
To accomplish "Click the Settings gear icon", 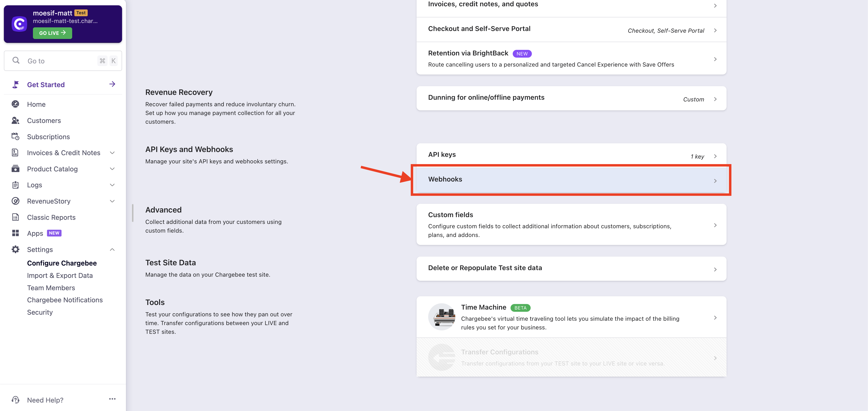I will [x=15, y=249].
